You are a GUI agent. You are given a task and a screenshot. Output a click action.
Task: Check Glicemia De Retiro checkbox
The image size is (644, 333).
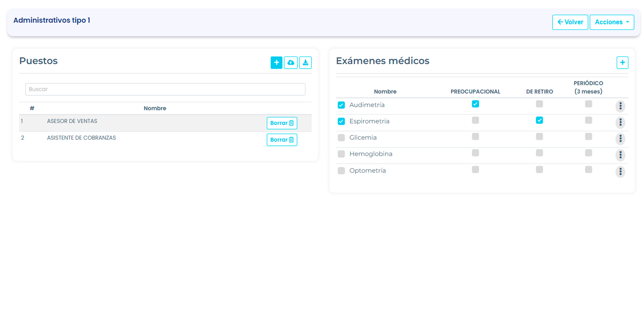pos(539,136)
